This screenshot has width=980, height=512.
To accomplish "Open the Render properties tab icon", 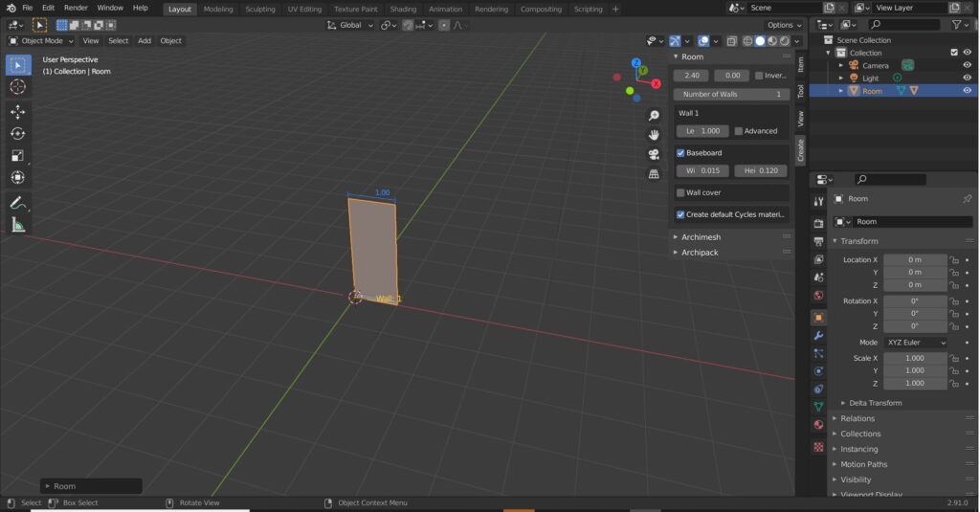I will (818, 223).
